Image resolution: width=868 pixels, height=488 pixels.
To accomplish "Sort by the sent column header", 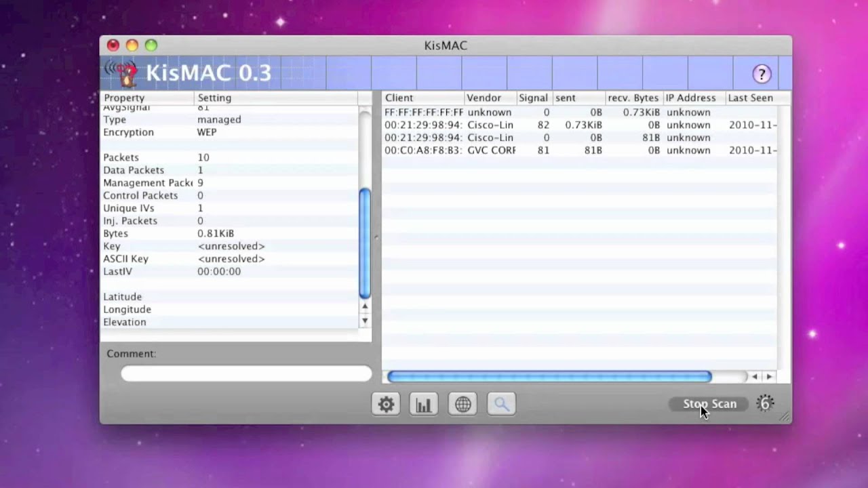I will [x=578, y=98].
